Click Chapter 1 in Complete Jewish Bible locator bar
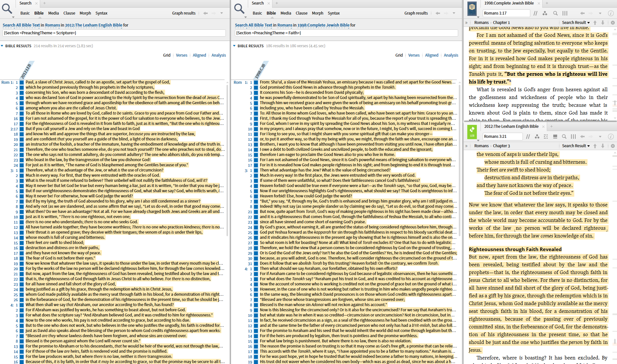The height and width of the screenshot is (364, 617). [501, 23]
